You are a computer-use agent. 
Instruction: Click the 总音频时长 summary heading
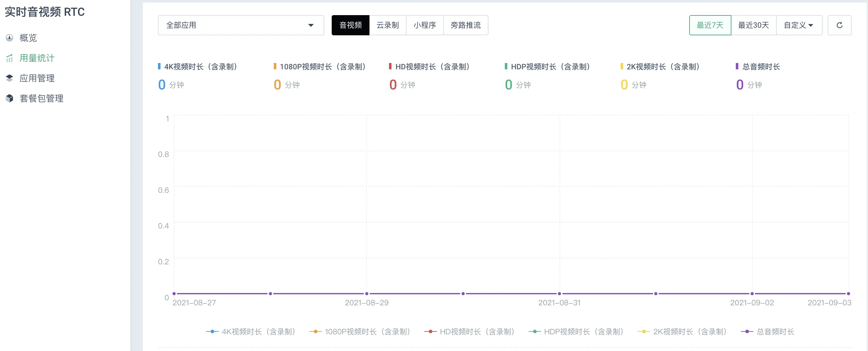[x=761, y=67]
